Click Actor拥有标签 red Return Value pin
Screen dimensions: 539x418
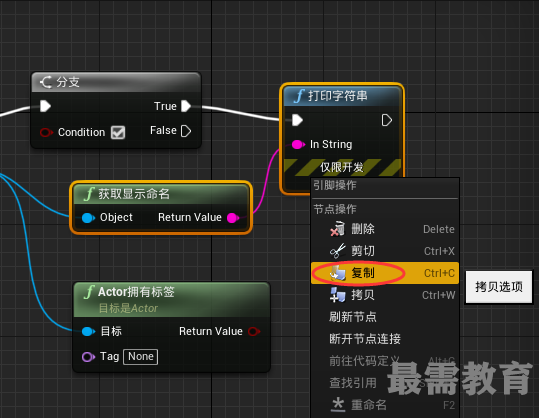pyautogui.click(x=254, y=332)
